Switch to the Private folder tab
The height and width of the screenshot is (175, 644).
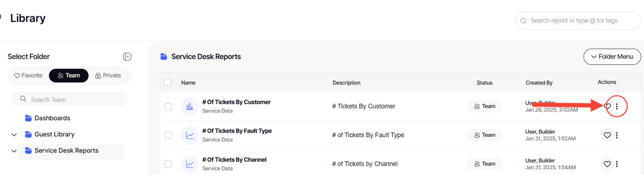(x=108, y=76)
